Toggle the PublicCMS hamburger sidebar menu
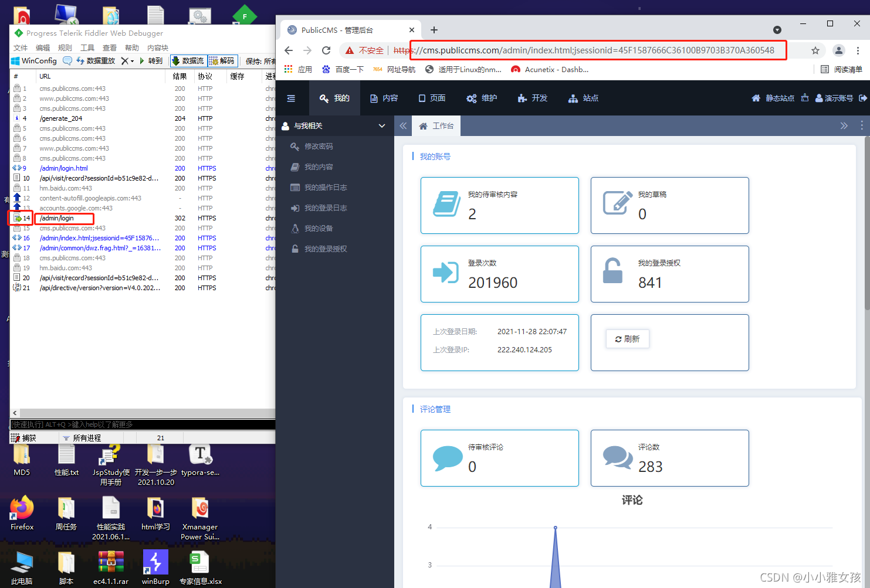The width and height of the screenshot is (870, 588). [x=291, y=98]
